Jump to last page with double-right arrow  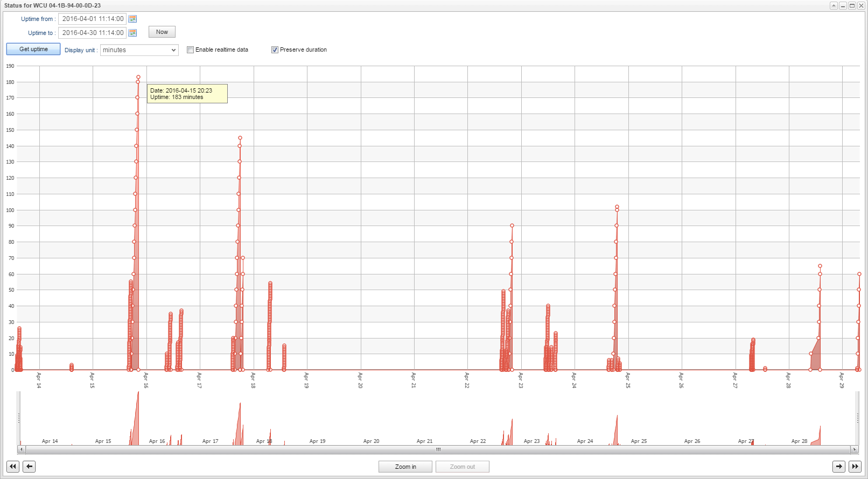click(x=855, y=467)
